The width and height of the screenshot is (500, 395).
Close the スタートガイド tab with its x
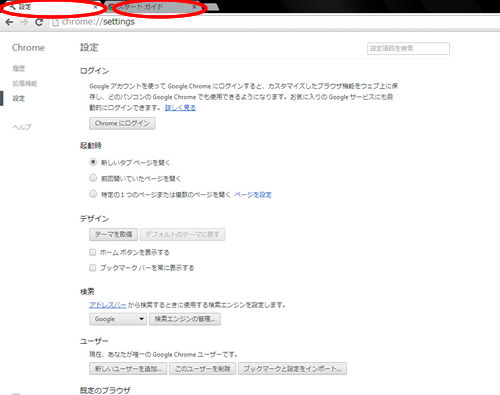click(194, 7)
